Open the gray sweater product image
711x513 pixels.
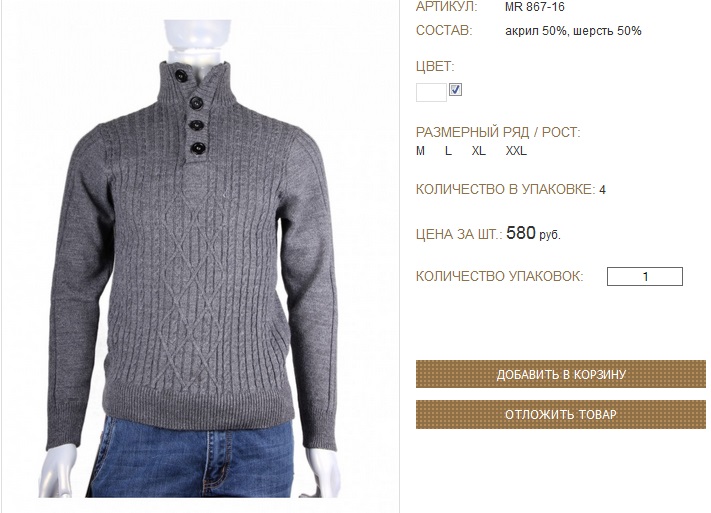coord(193,259)
